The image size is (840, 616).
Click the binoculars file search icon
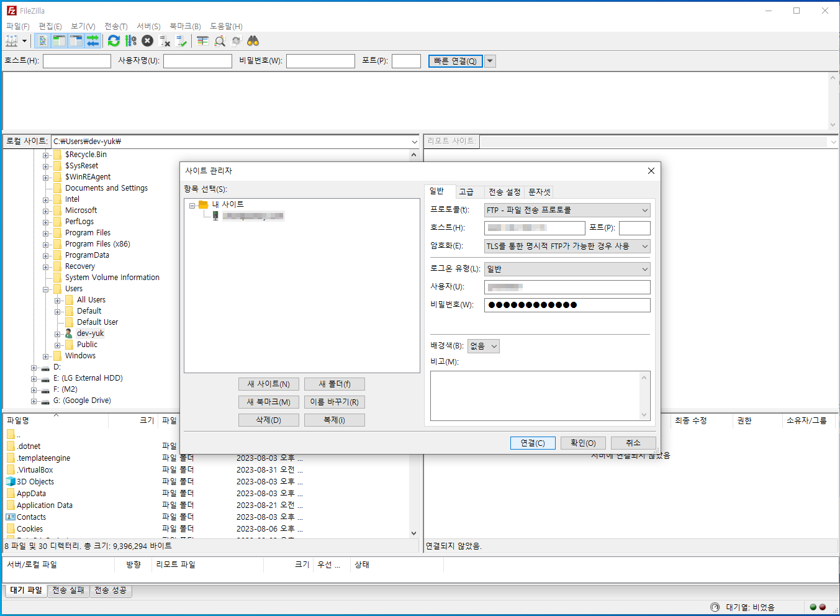tap(253, 41)
